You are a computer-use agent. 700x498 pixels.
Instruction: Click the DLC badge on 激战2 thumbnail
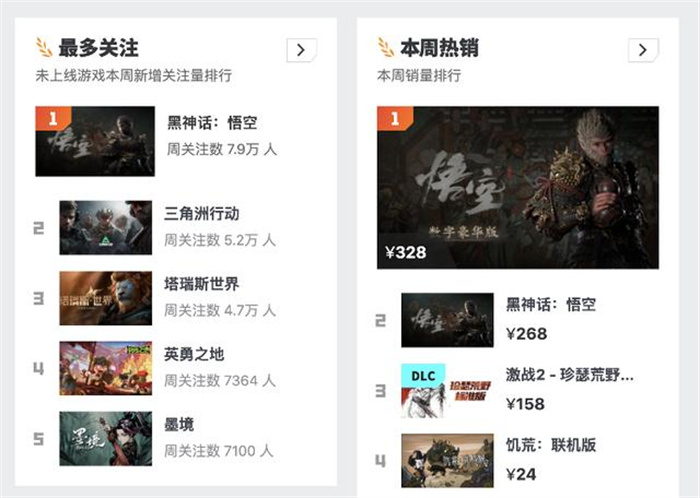(x=423, y=376)
